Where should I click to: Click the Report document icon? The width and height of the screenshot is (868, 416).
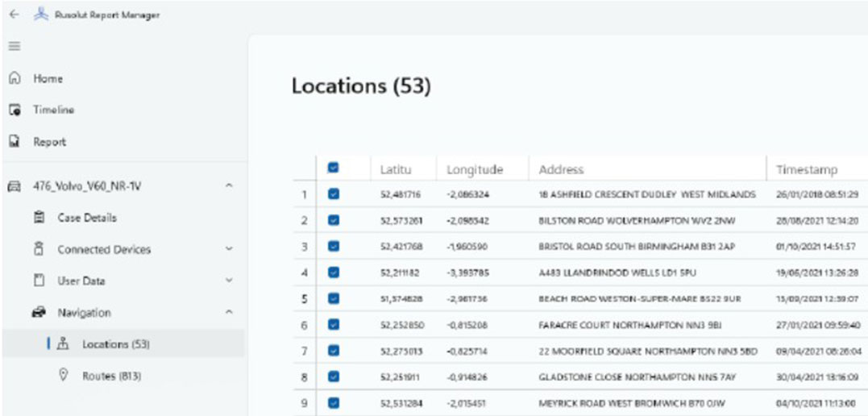tap(14, 142)
